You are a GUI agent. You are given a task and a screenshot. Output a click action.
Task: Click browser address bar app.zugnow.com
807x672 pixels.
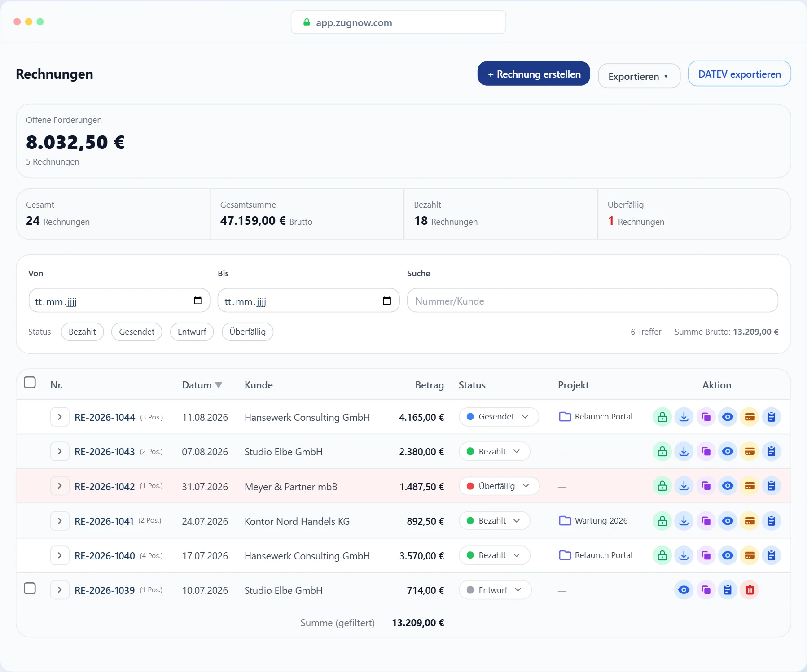(399, 22)
